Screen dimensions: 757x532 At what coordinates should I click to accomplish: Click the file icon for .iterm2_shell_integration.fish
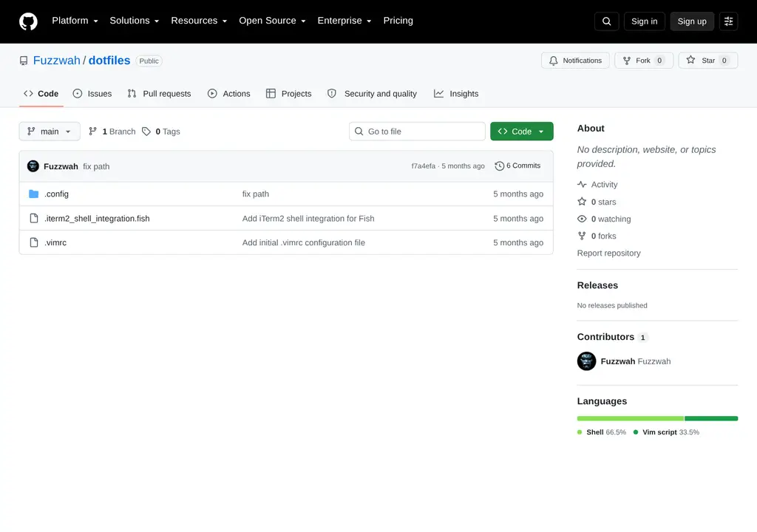point(34,218)
